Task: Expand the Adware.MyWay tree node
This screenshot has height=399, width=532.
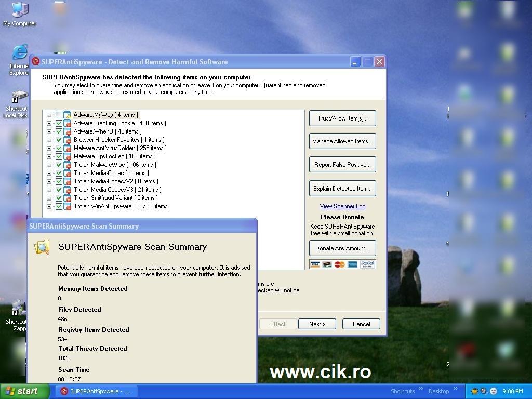Action: pyautogui.click(x=49, y=115)
